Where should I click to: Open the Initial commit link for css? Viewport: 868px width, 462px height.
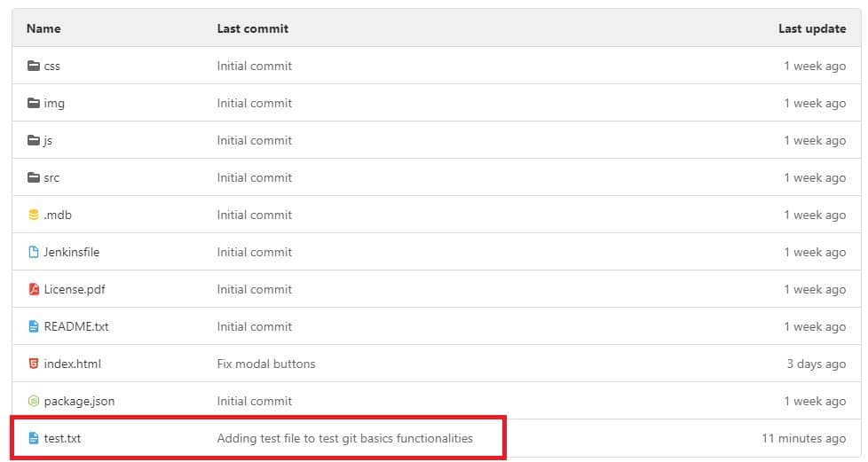click(x=254, y=66)
